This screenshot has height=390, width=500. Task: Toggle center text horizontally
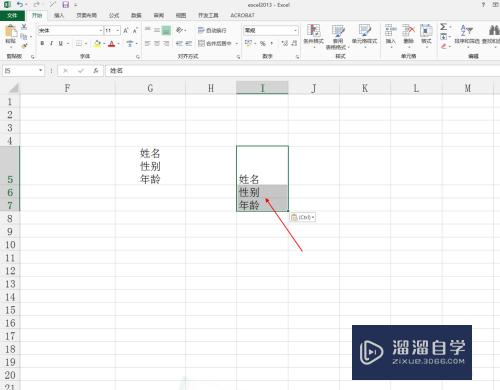(157, 43)
